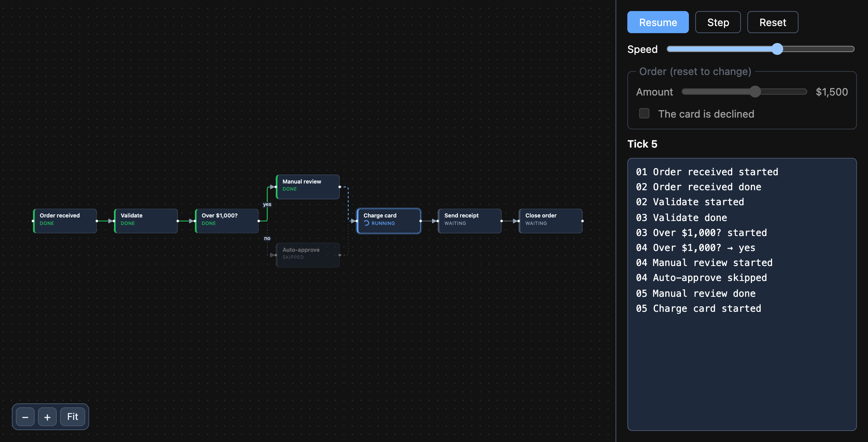Select the Send receipt node
868x442 pixels.
click(470, 221)
